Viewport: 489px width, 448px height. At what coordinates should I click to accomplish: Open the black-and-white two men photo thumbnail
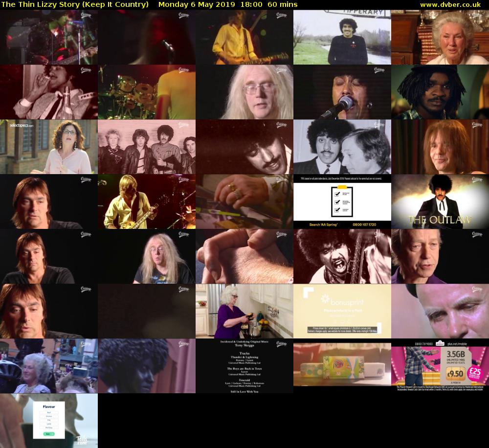342,147
